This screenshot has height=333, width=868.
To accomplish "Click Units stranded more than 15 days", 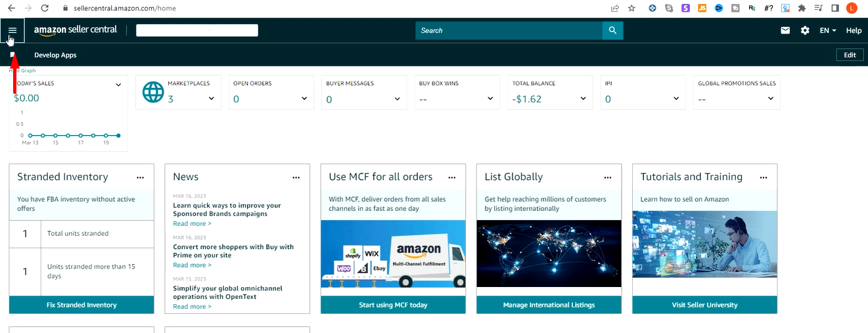I will click(81, 271).
